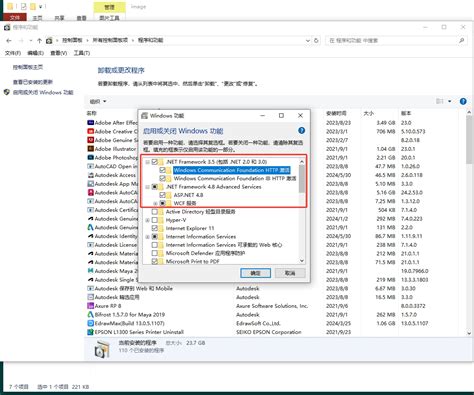This screenshot has width=474, height=395.
Task: Sort by 大小 column header
Action: (369, 113)
